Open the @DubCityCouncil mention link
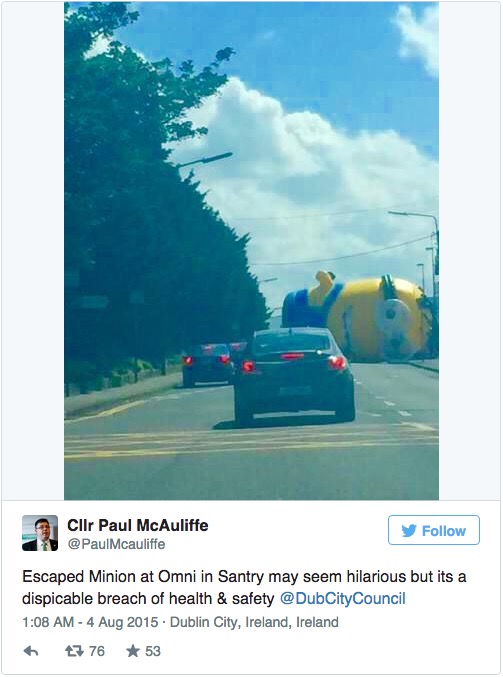This screenshot has height=677, width=503. coord(342,598)
